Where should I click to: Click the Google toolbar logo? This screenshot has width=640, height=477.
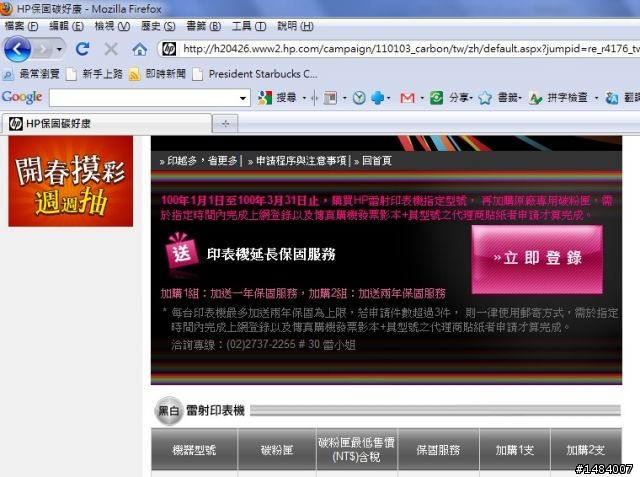pyautogui.click(x=22, y=97)
